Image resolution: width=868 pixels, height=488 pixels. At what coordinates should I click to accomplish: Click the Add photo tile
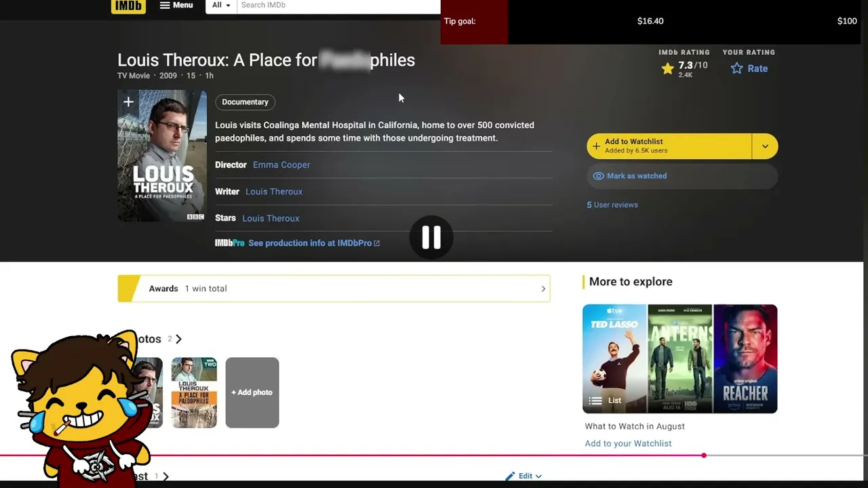252,392
